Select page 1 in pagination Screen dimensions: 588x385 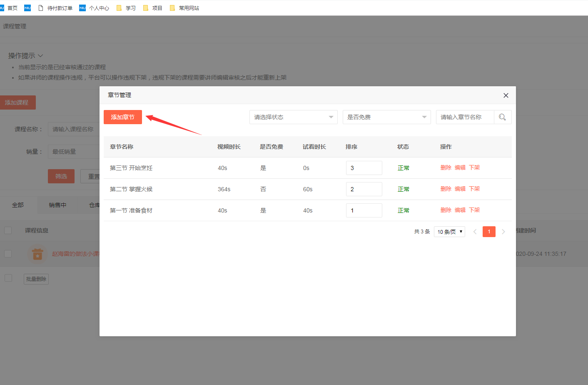(x=489, y=232)
